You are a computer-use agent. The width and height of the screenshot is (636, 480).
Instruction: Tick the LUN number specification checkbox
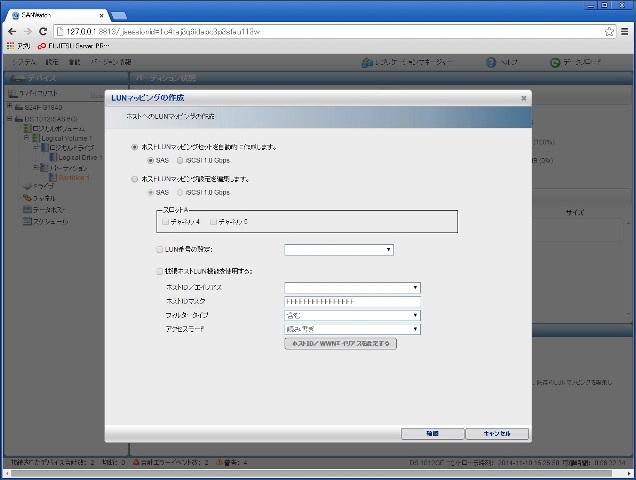(x=160, y=249)
